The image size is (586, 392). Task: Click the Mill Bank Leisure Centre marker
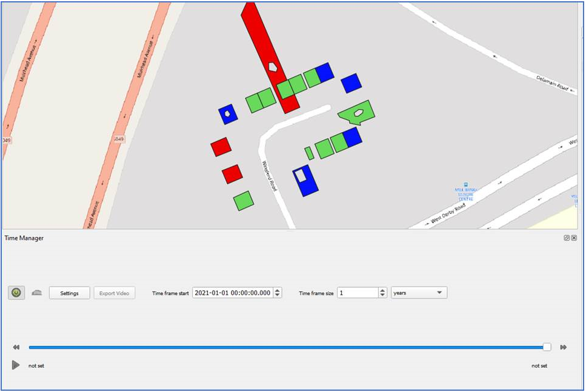pyautogui.click(x=465, y=184)
